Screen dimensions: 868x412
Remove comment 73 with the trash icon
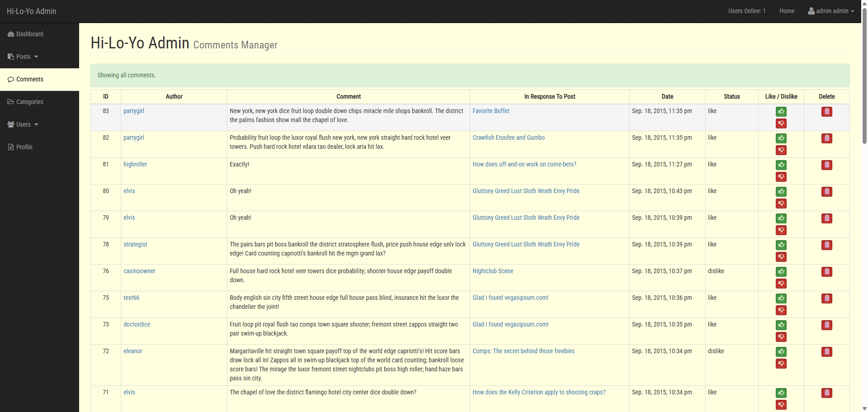(x=826, y=325)
